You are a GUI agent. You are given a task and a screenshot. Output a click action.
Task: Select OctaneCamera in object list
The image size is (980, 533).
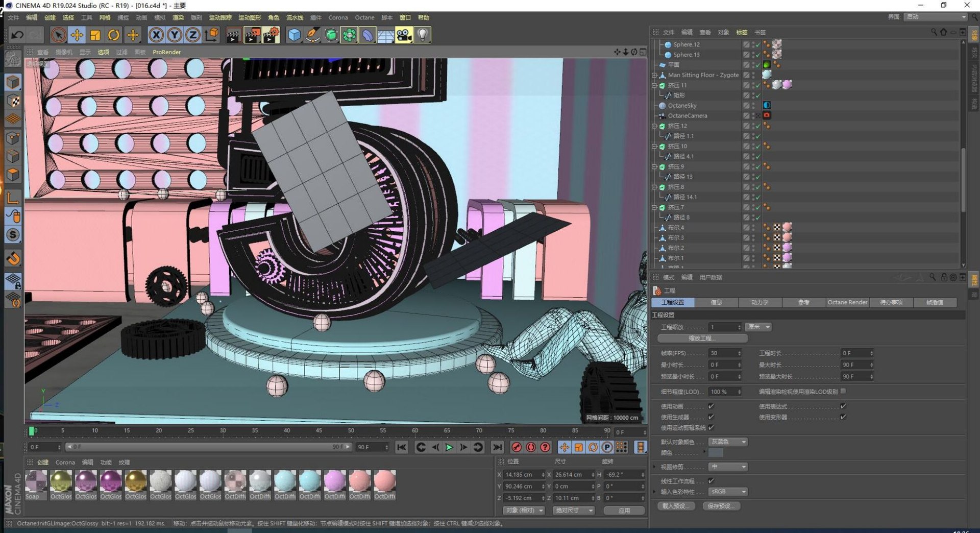coord(687,116)
